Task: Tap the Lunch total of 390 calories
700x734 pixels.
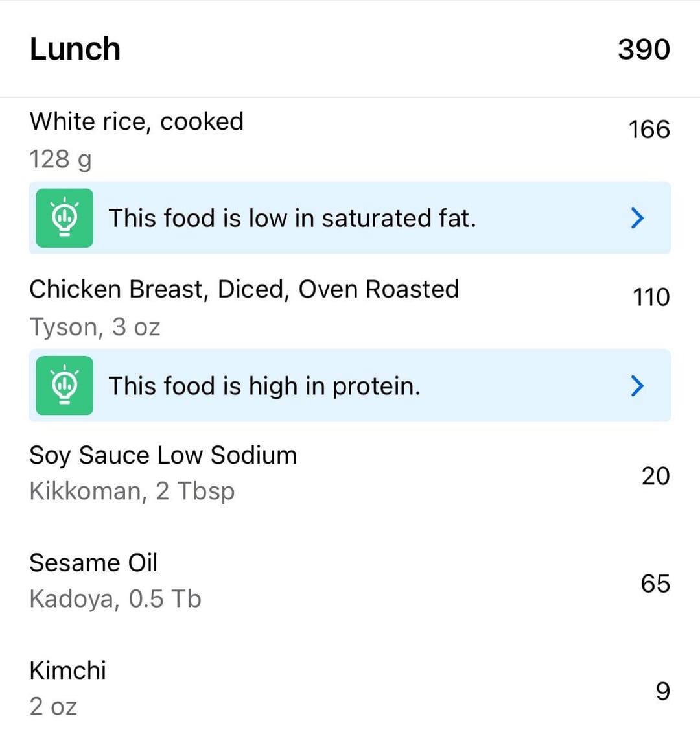Action: [x=644, y=49]
